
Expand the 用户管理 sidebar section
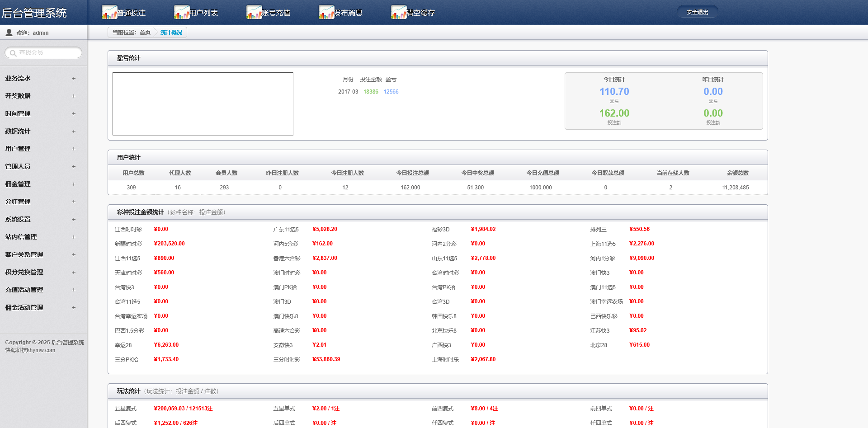coord(74,149)
